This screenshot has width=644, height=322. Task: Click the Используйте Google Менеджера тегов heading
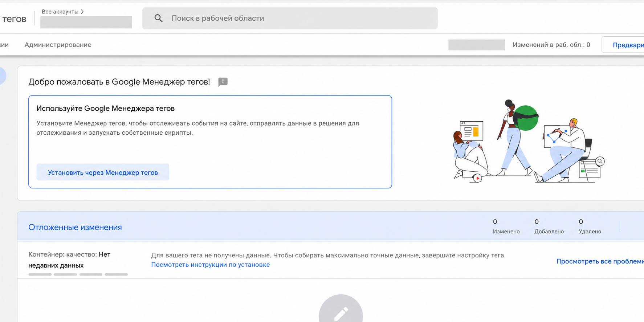pos(105,108)
